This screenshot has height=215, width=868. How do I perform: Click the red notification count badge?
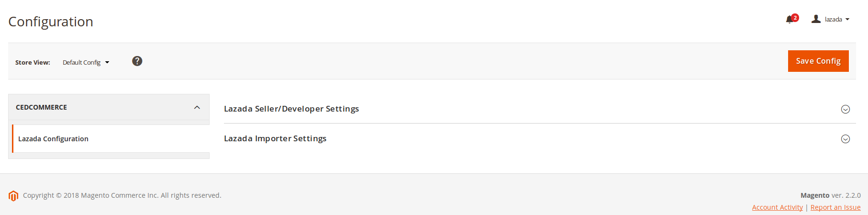795,18
